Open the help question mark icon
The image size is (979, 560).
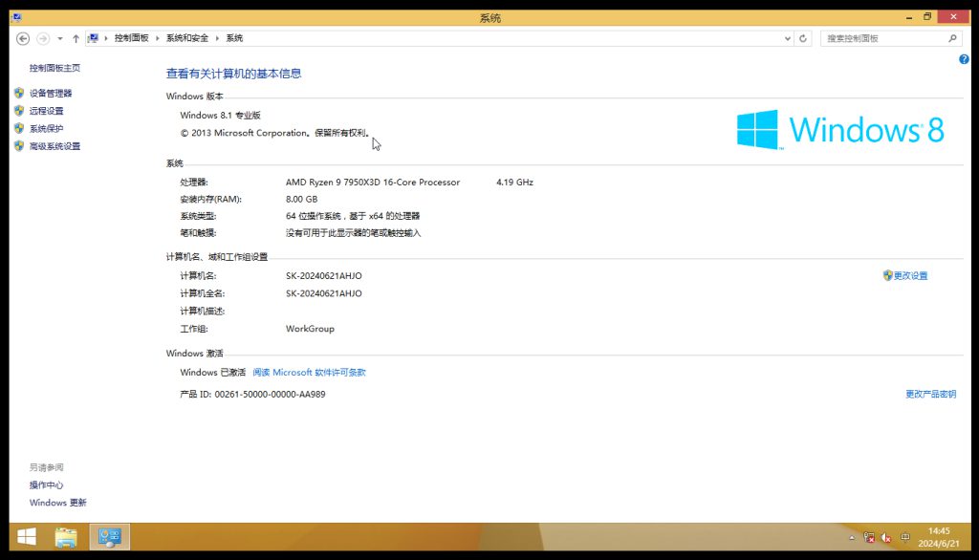click(x=964, y=59)
